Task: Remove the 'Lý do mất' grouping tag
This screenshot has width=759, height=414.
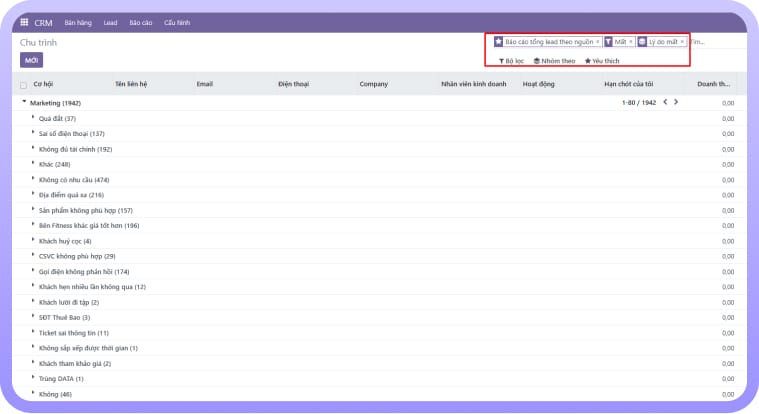Action: coord(682,42)
